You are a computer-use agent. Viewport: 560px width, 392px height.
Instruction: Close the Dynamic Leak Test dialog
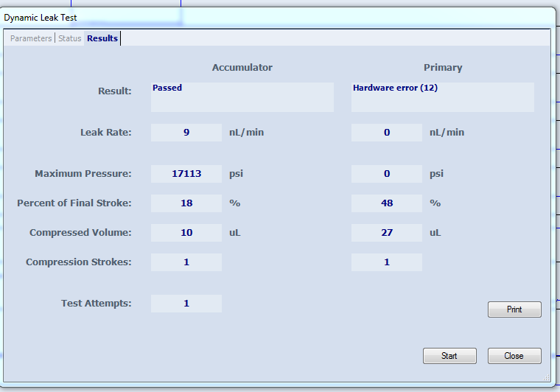(x=514, y=356)
